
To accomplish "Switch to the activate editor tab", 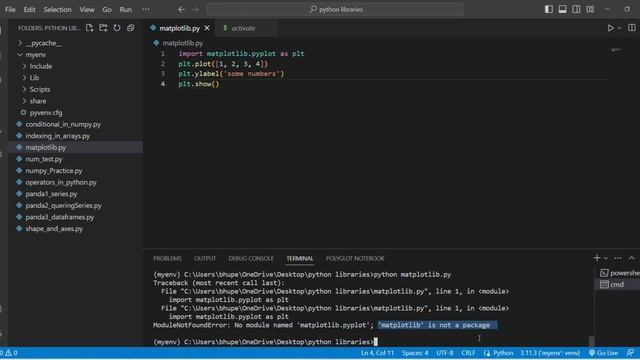I will pyautogui.click(x=243, y=28).
